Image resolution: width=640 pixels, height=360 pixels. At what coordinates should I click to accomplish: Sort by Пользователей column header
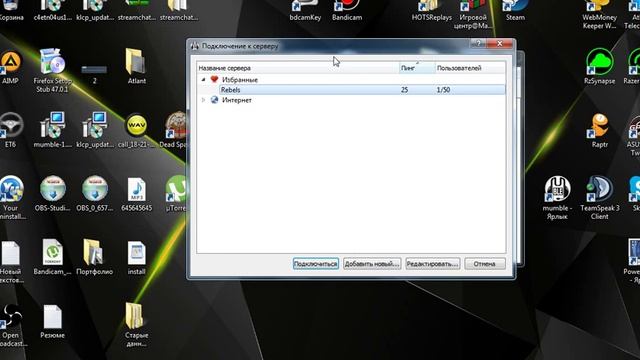[470, 68]
